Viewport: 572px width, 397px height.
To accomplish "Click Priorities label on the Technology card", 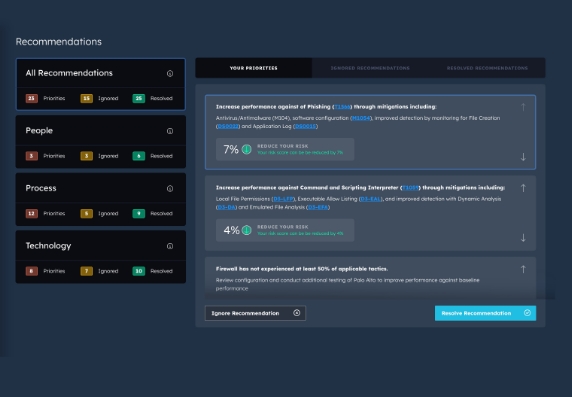I will 54,271.
